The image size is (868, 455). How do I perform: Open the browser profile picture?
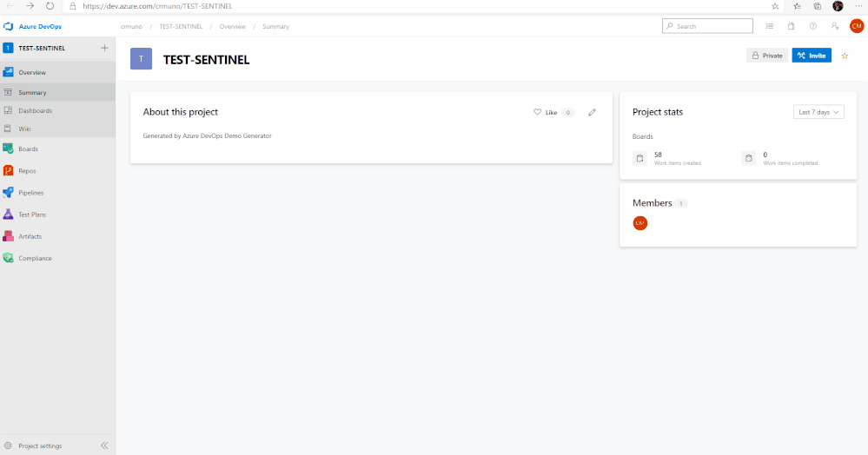[838, 6]
